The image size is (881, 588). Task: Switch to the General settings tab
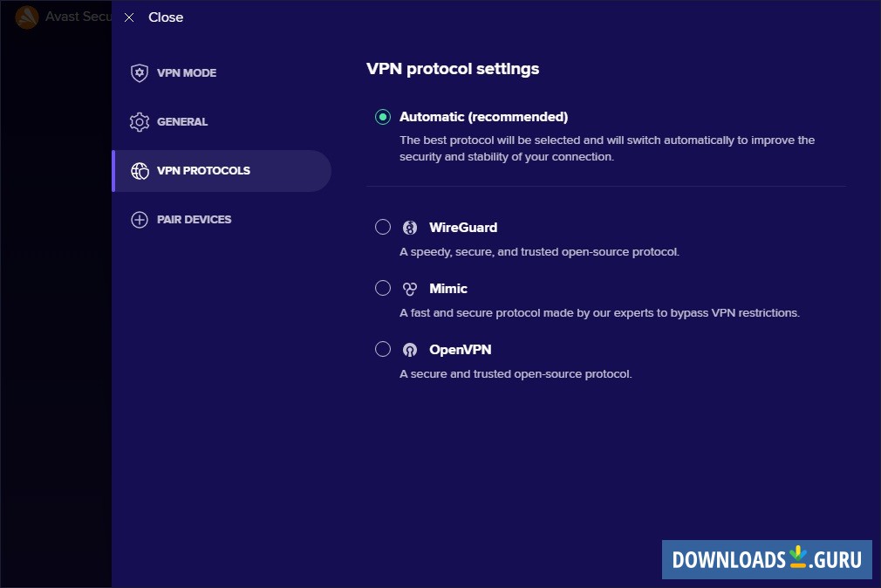click(x=184, y=121)
